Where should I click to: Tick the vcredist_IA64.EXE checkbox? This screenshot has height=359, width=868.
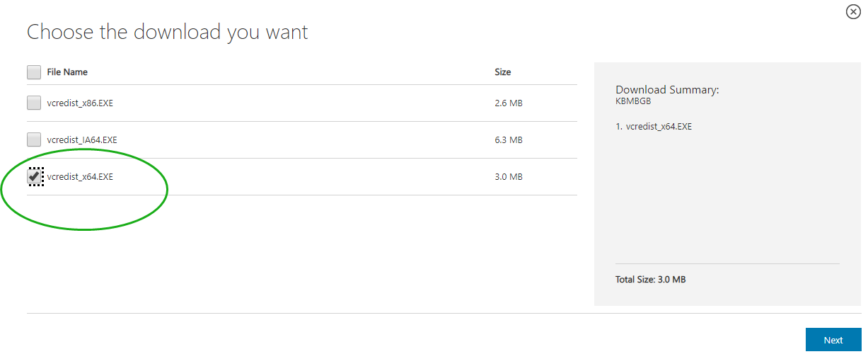34,140
